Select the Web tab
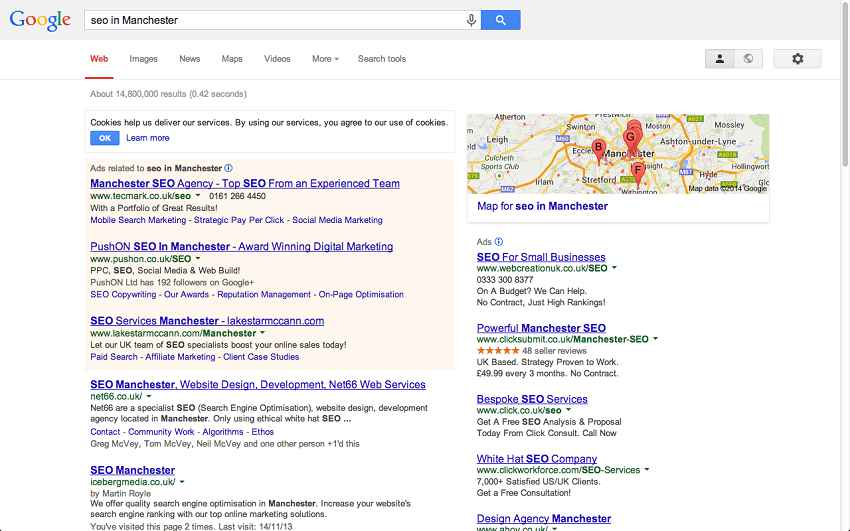 point(99,59)
